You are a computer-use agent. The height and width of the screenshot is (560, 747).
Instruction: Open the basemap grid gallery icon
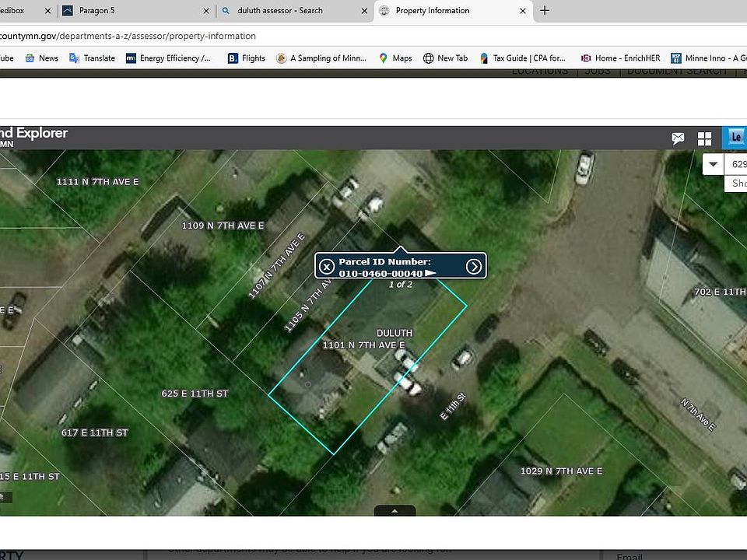click(x=704, y=138)
